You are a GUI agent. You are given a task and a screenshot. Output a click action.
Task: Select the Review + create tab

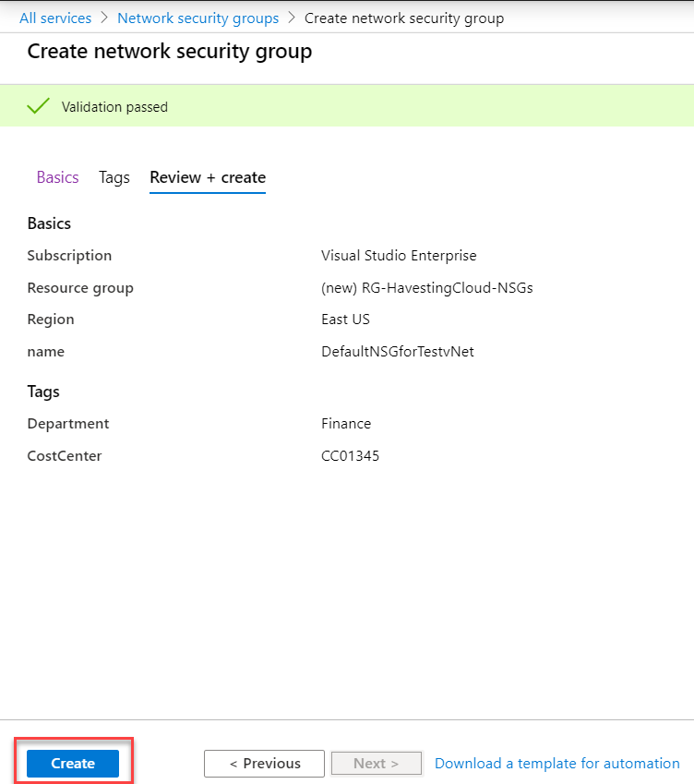click(x=208, y=177)
